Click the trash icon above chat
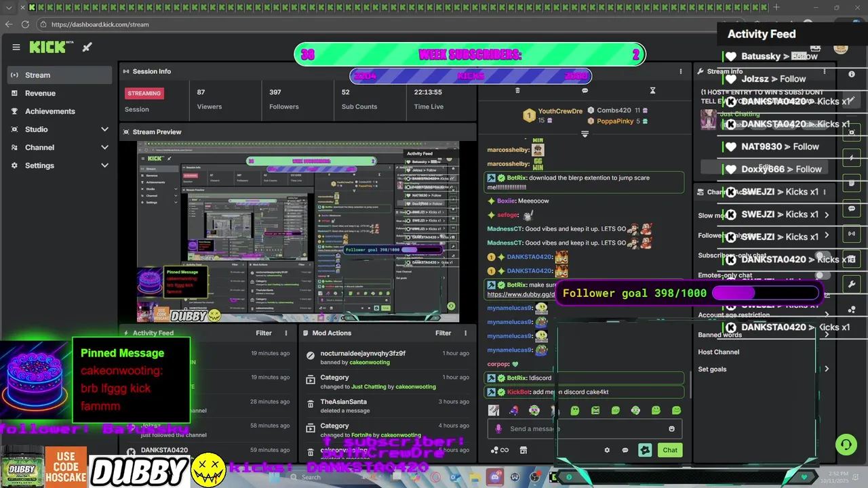Image resolution: width=868 pixels, height=488 pixels. pos(517,90)
